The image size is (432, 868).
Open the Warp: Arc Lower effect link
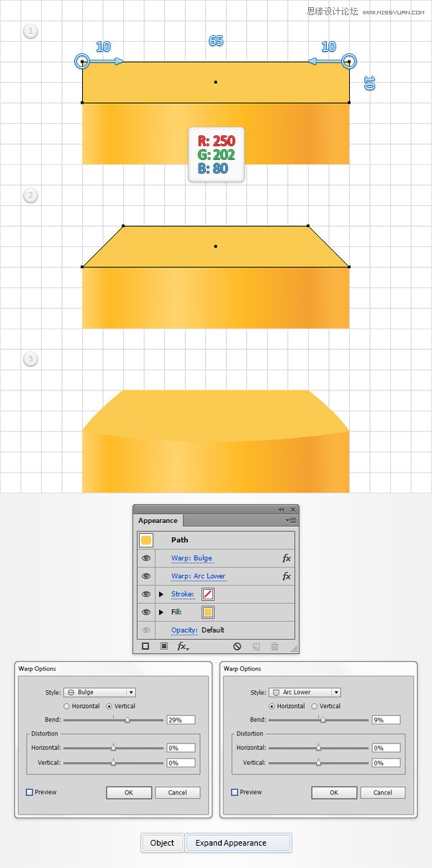pos(198,576)
